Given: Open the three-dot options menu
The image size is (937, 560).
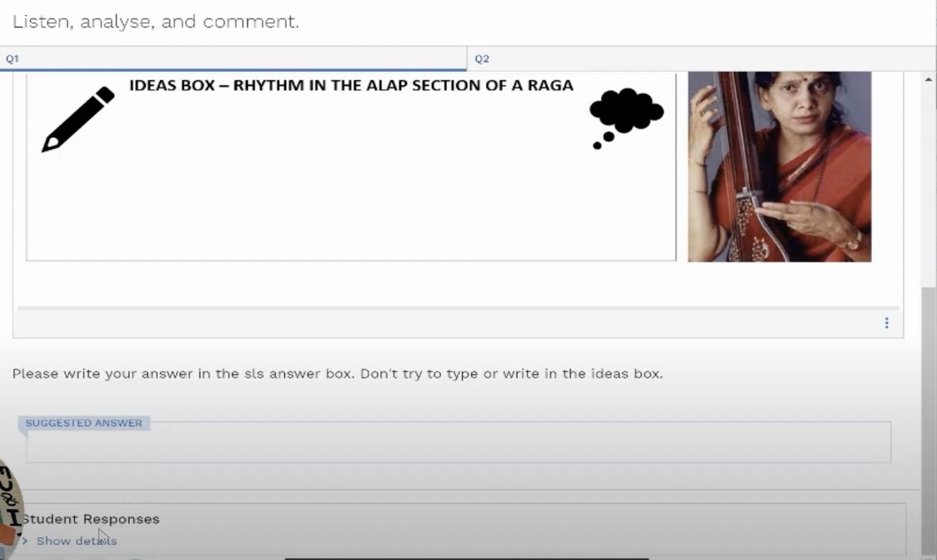Looking at the screenshot, I should pos(887,323).
